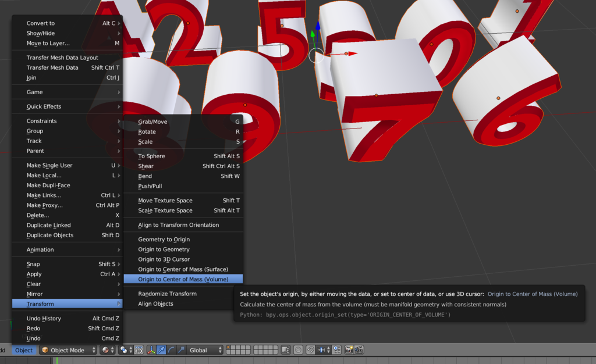Expand Make Links... submenu

click(68, 195)
